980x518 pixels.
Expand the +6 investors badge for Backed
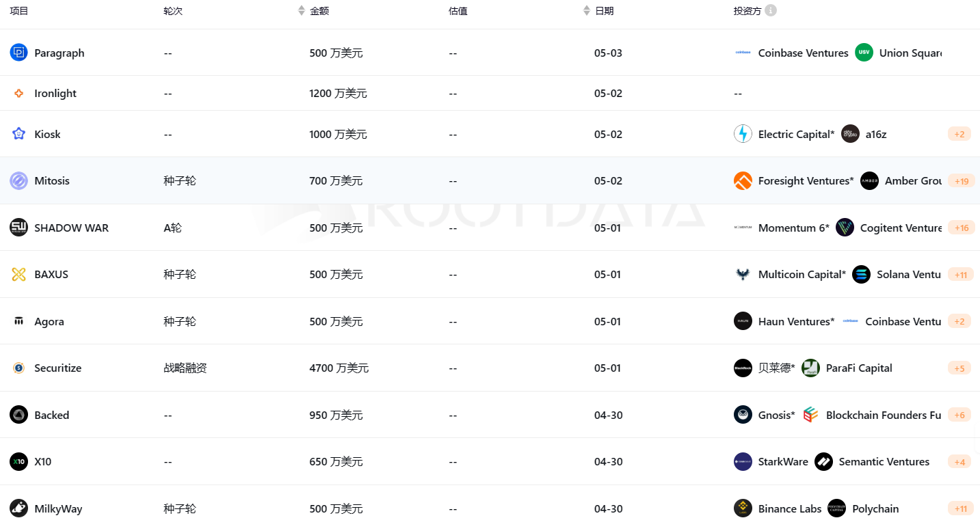[x=959, y=415]
